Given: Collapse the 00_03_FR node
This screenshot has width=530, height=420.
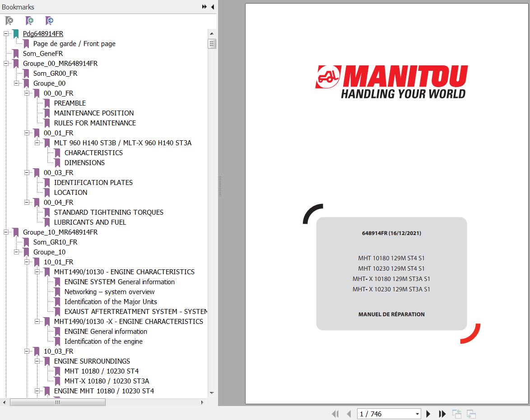Looking at the screenshot, I should (x=27, y=173).
